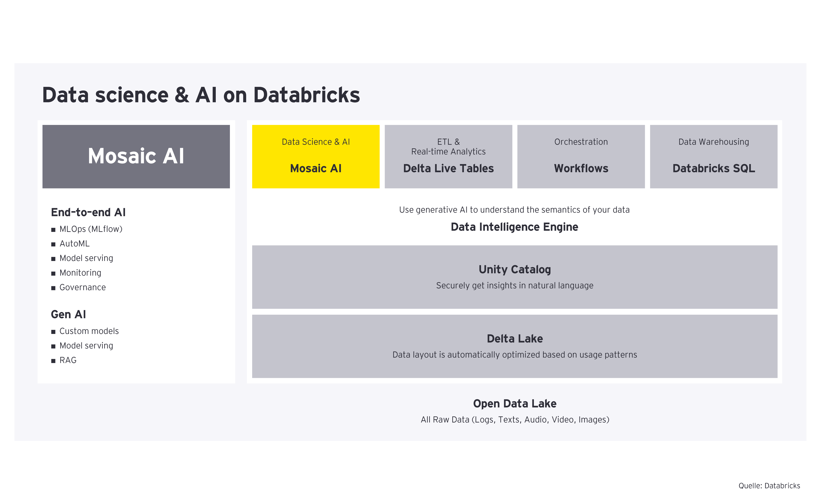The width and height of the screenshot is (822, 504).
Task: Select the Governance list item
Action: pyautogui.click(x=82, y=287)
